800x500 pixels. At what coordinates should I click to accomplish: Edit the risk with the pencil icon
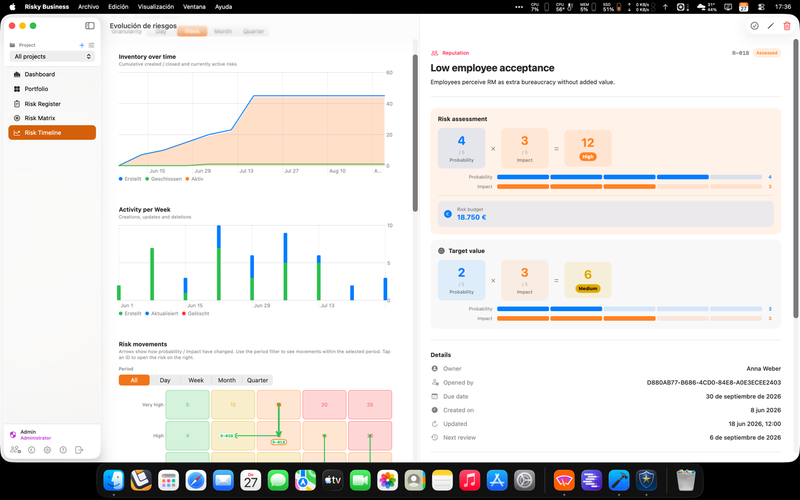(x=770, y=26)
